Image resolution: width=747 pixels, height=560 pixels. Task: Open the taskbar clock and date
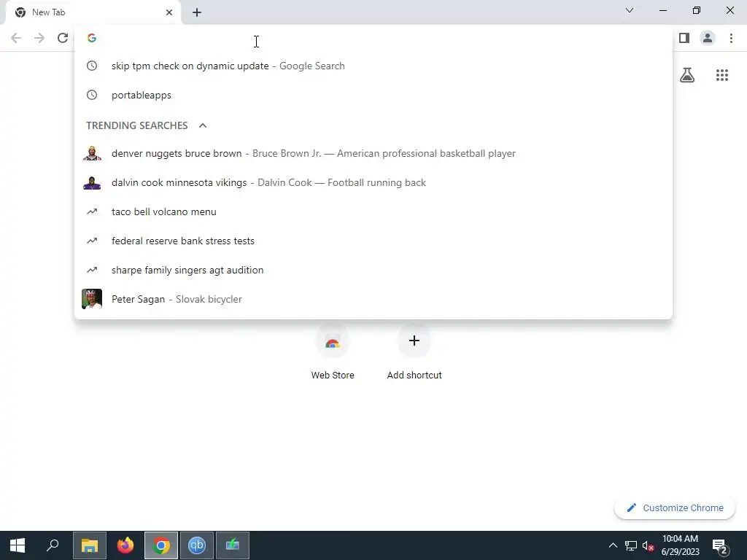[681, 545]
